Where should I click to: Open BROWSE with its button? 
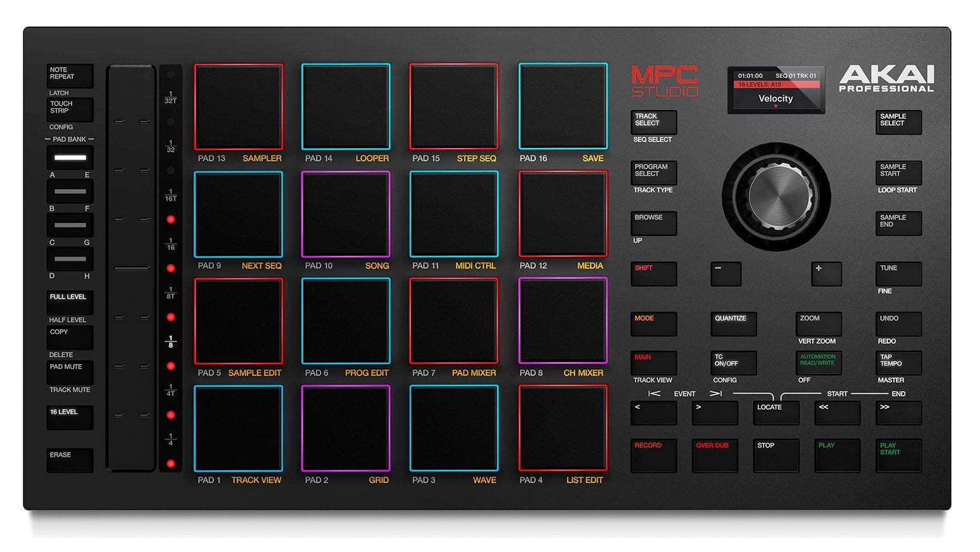654,223
